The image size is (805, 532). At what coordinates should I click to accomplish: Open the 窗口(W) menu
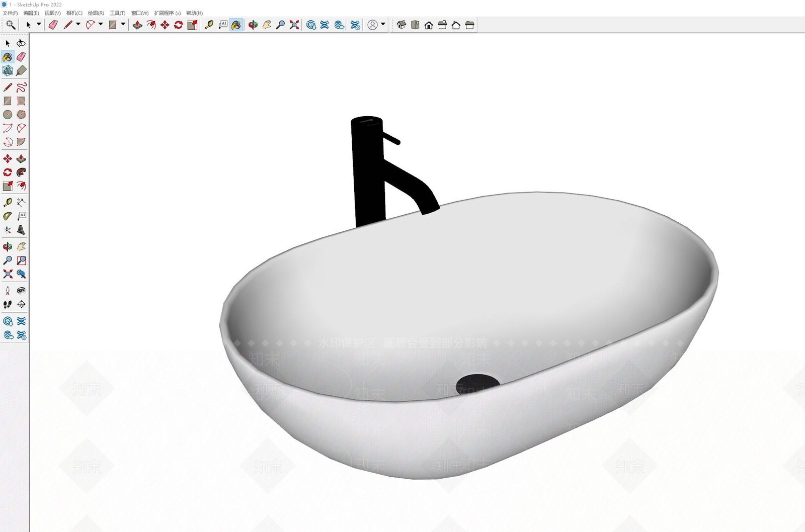point(140,13)
